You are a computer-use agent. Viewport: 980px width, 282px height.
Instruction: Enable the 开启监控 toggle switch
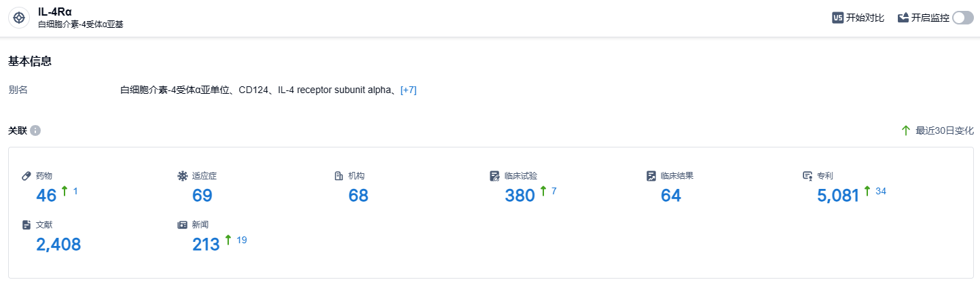(962, 18)
